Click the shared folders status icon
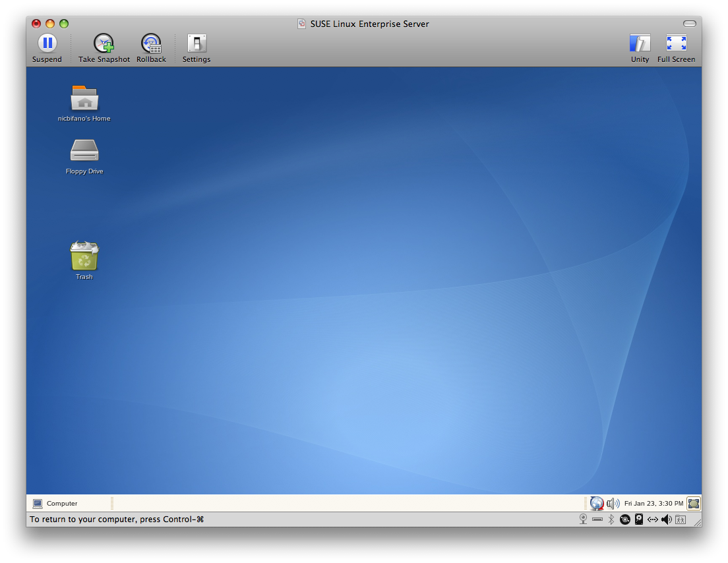The width and height of the screenshot is (728, 563). pyautogui.click(x=681, y=519)
